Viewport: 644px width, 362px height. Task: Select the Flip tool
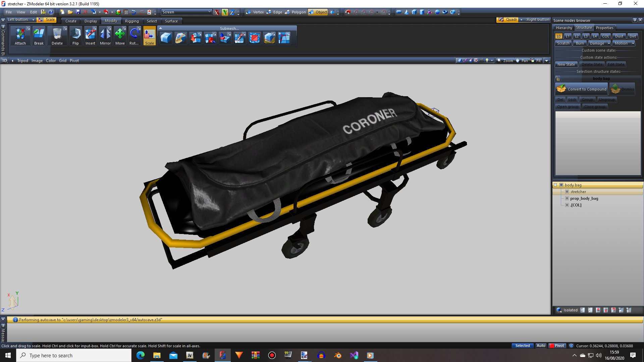click(x=75, y=36)
